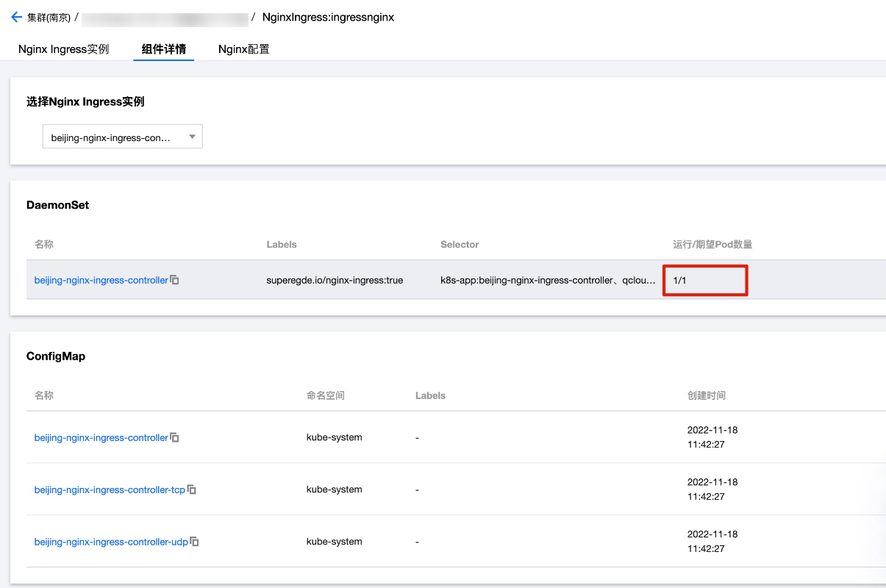Copy the beijing-nginx-ingress-controller-tcp name

(x=192, y=490)
